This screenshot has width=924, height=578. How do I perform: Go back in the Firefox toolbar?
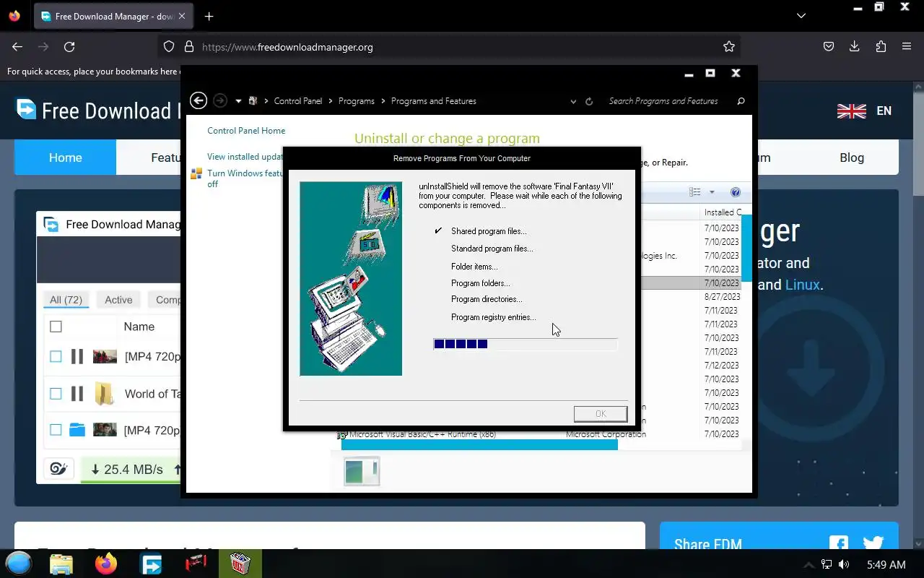click(17, 46)
